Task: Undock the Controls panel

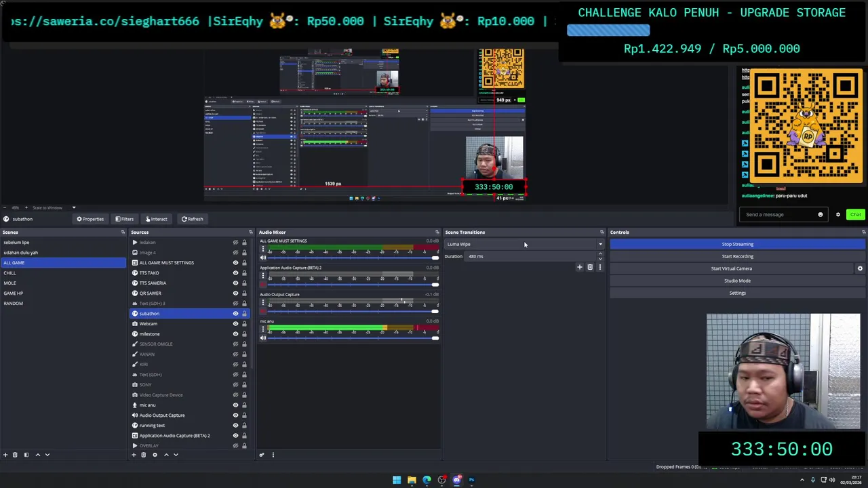Action: [863, 232]
